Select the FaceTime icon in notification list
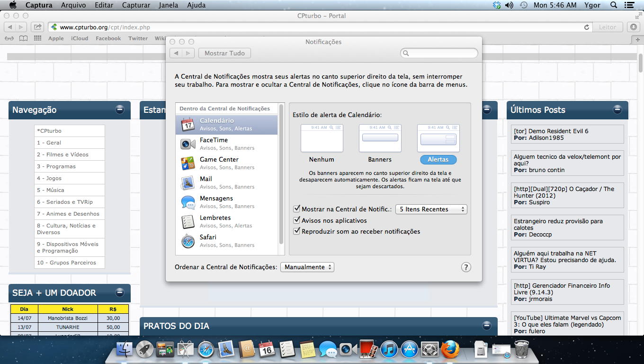The height and width of the screenshot is (364, 644). pos(188,144)
